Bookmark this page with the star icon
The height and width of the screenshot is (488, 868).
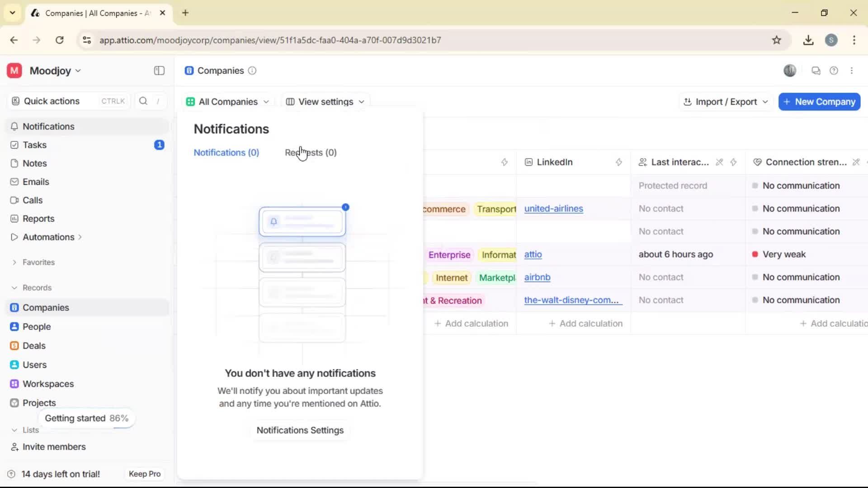[777, 40]
